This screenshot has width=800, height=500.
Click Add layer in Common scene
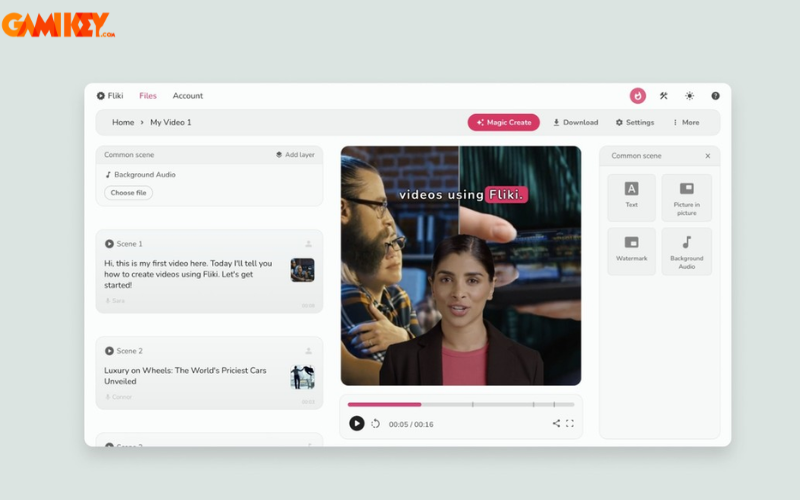pyautogui.click(x=295, y=155)
